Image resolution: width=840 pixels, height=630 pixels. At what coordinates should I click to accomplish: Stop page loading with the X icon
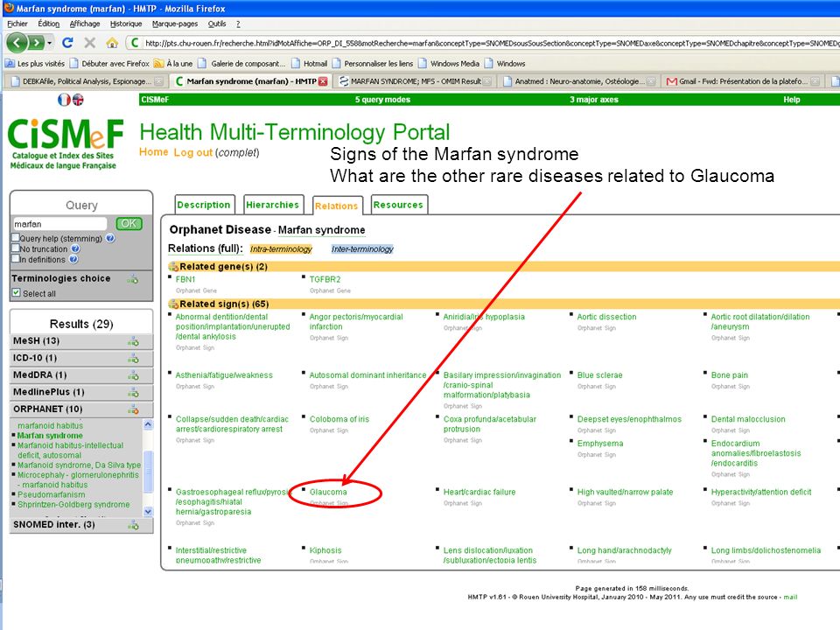tap(90, 43)
